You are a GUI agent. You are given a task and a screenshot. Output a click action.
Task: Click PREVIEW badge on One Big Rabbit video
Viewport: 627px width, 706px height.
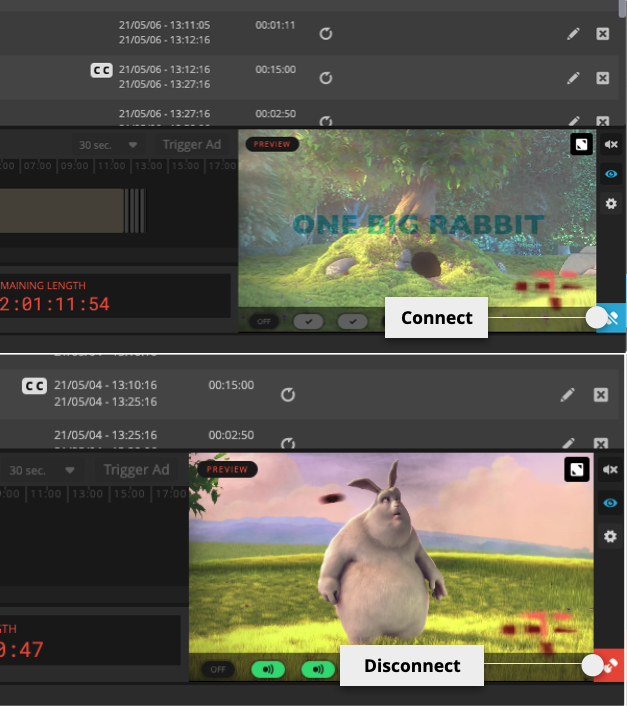[272, 144]
